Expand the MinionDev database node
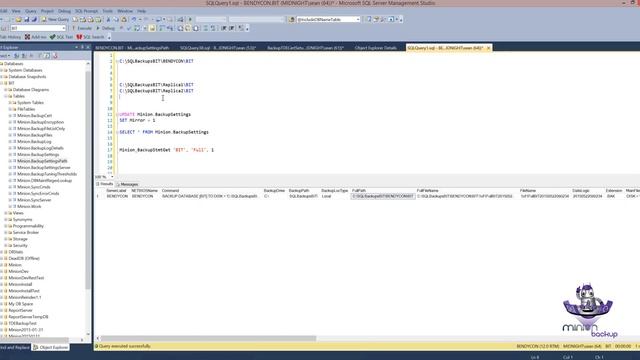The height and width of the screenshot is (360, 640). (2, 271)
